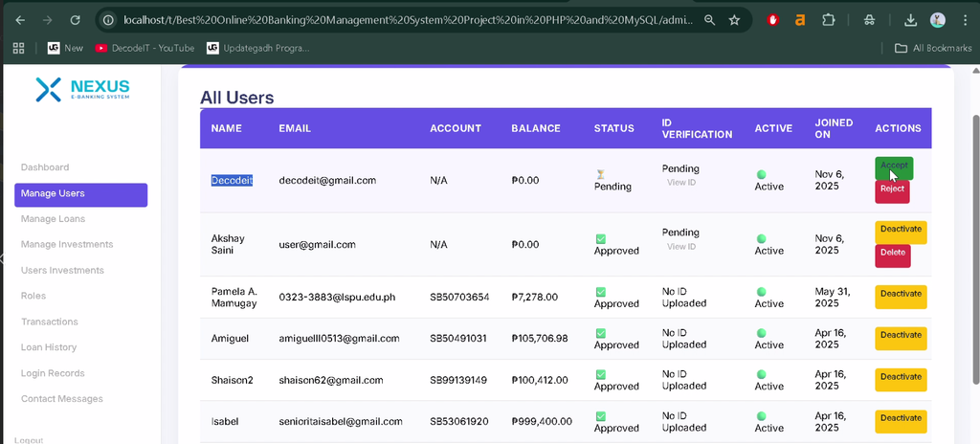Click the page vertical scrollbar
This screenshot has width=980, height=444.
(975, 248)
